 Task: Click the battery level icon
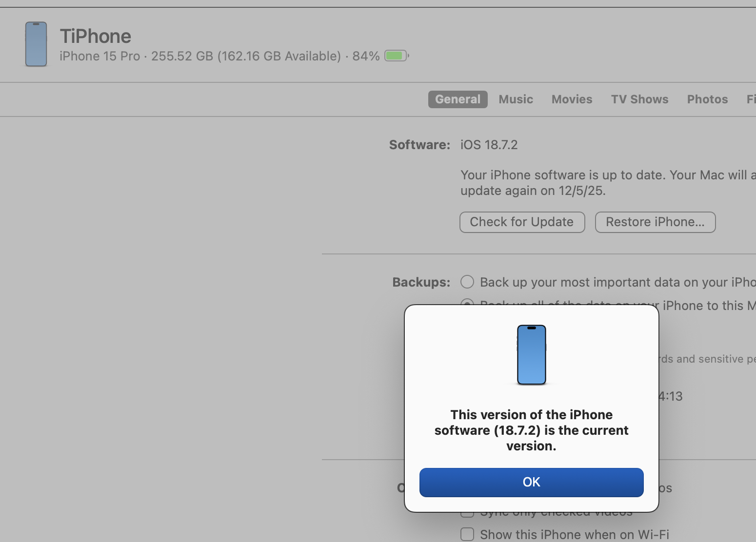point(397,56)
